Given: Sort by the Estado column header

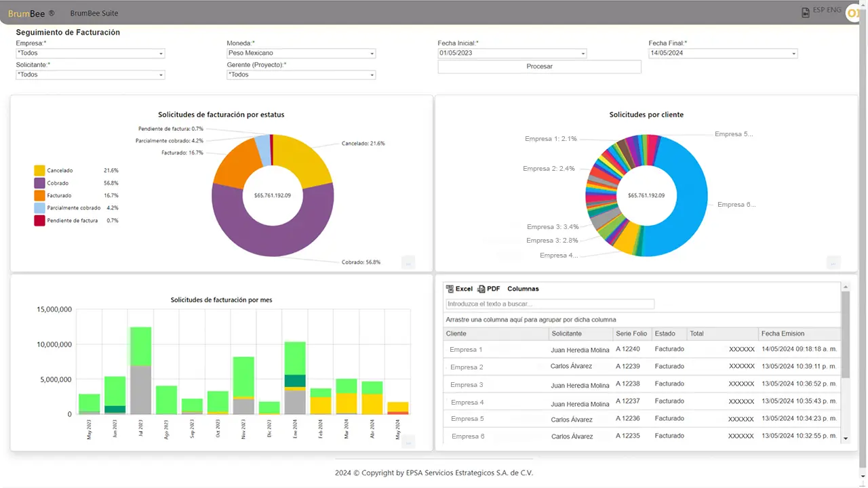Looking at the screenshot, I should 669,333.
